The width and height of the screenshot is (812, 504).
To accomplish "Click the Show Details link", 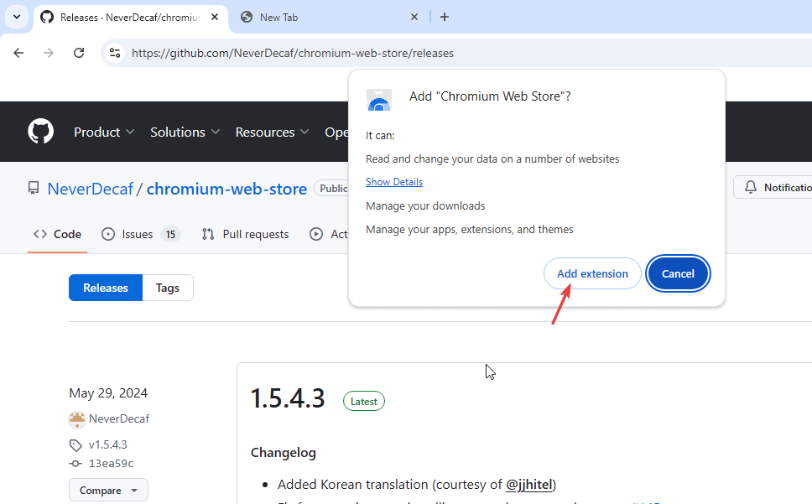I will pos(394,182).
